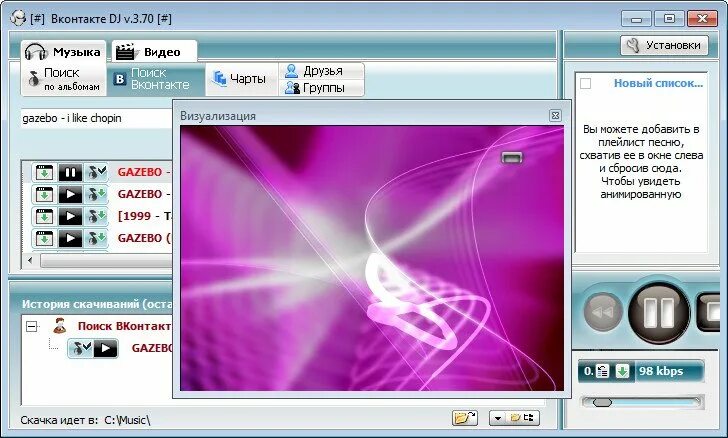Pause the first GAZEBO track in results
Screen dimensions: 728x438
pos(70,172)
